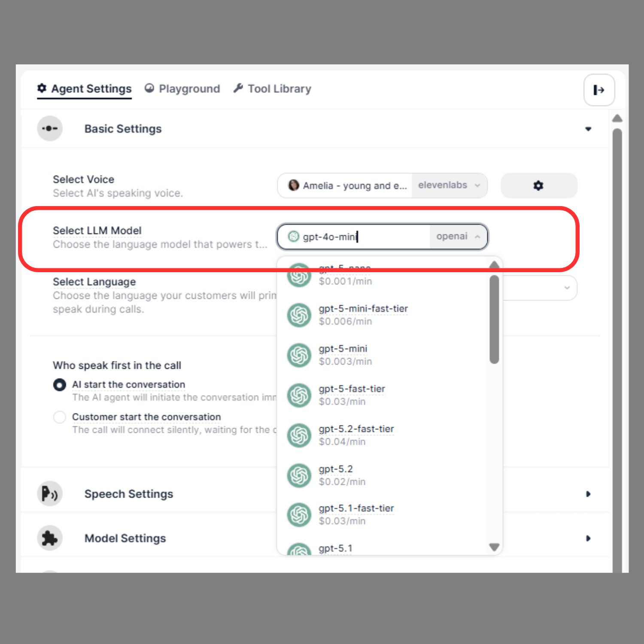Image resolution: width=644 pixels, height=644 pixels.
Task: Select Customer start the conversation radio
Action: point(60,417)
